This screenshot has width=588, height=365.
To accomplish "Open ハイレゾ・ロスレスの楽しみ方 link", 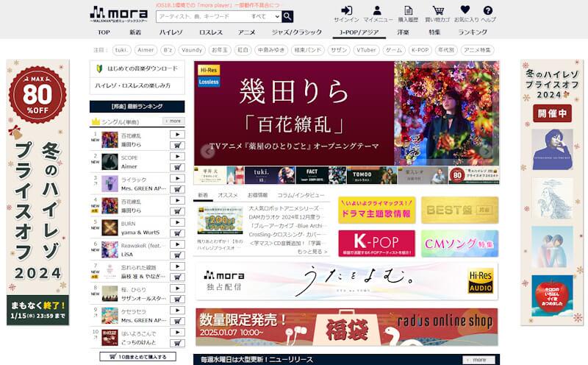I will 137,85.
